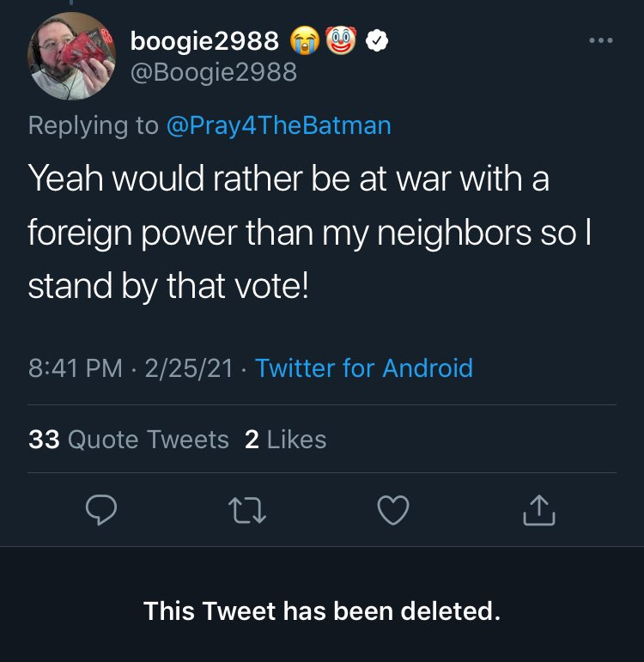The image size is (644, 662).
Task: Click the clown emoji in the name
Action: [x=341, y=40]
